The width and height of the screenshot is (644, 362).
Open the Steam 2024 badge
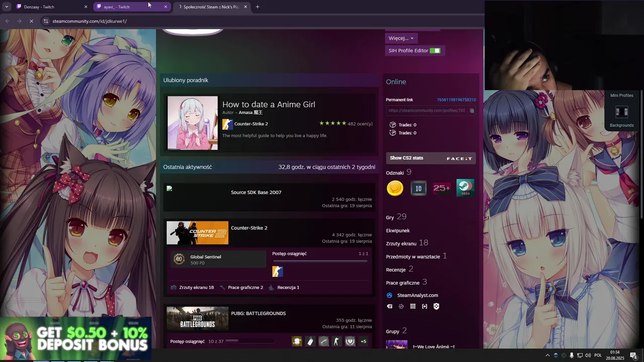coord(465,188)
